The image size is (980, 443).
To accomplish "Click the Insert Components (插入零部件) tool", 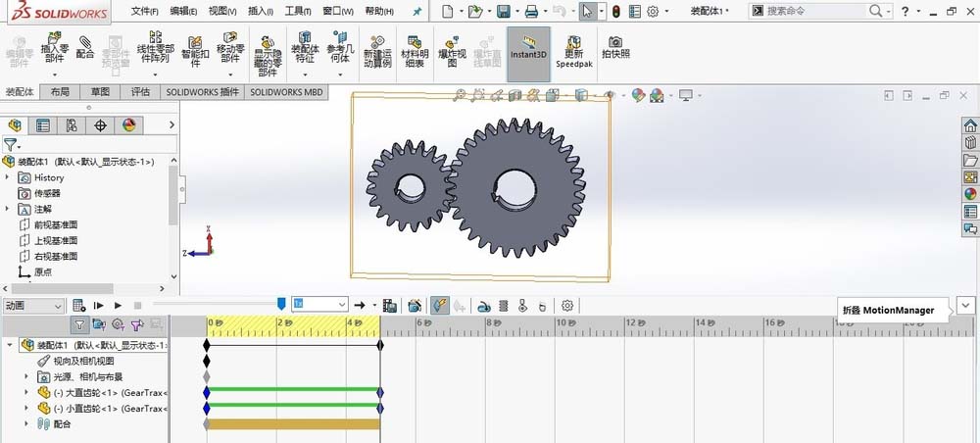I will tap(55, 47).
